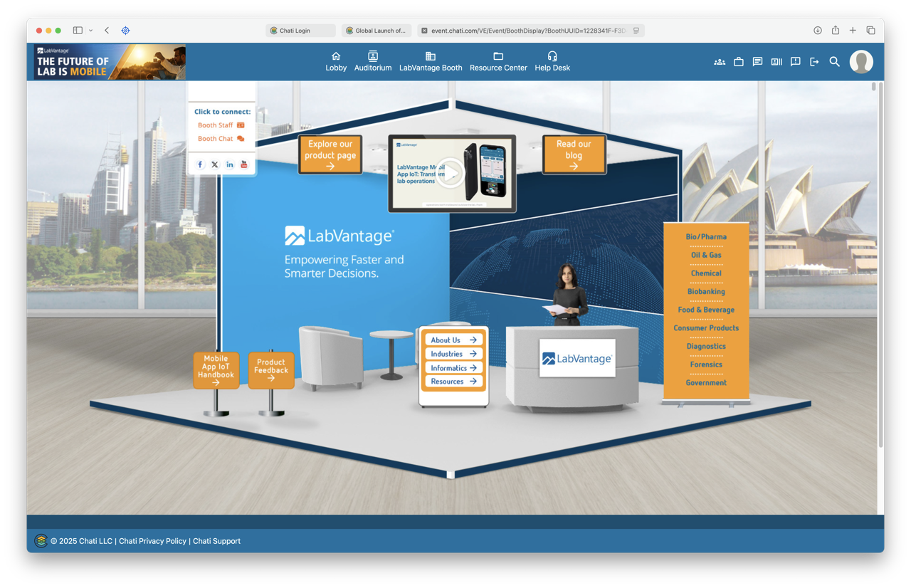
Task: Click the logout exit icon
Action: (x=814, y=62)
